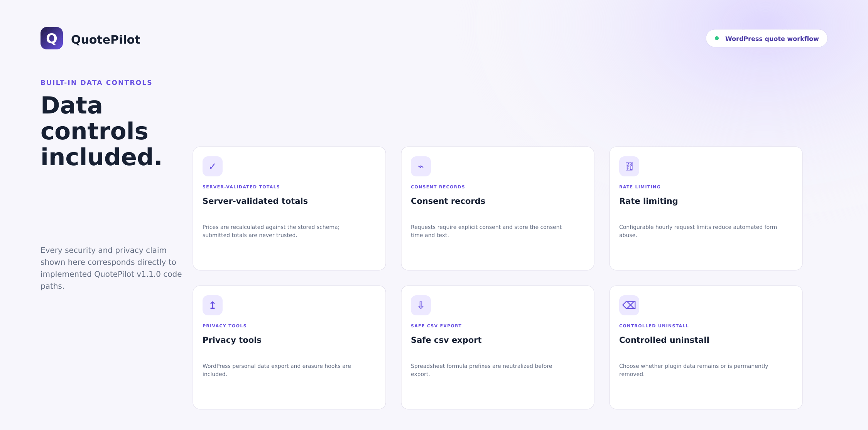Select the Privacy tools card heading

pos(232,340)
